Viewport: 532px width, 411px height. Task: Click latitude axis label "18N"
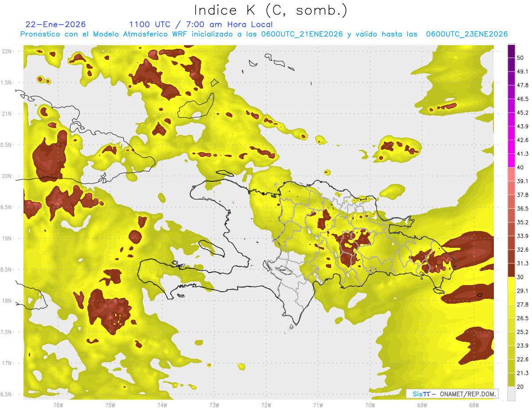point(7,301)
